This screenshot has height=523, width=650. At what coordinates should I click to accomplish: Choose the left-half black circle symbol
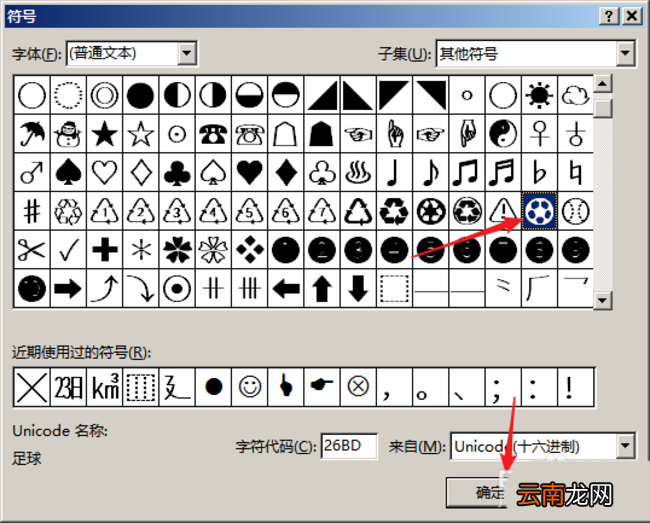[x=177, y=95]
